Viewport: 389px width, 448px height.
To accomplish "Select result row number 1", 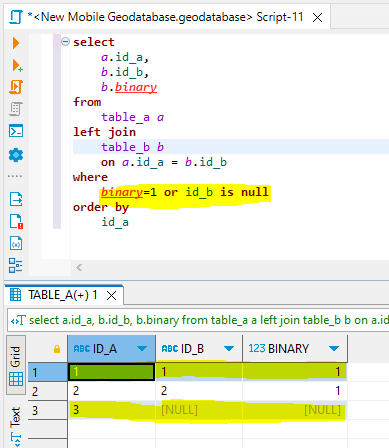I will click(x=48, y=372).
